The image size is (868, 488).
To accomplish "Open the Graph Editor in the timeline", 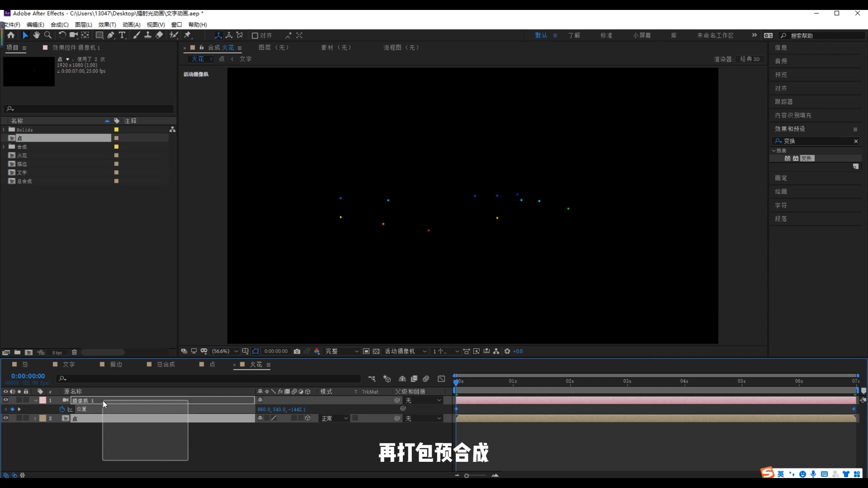I will pos(442,379).
